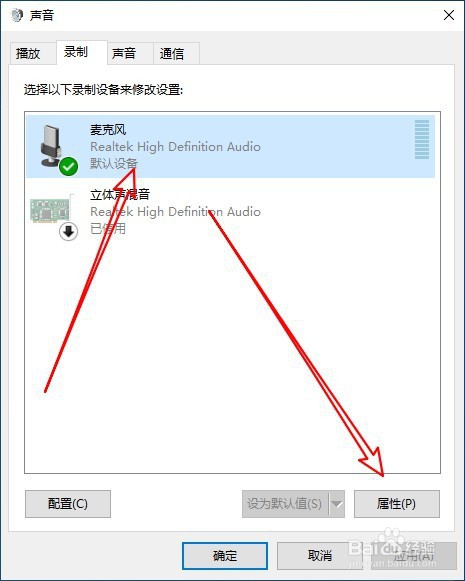Open the 通信 tab
Viewport: 465px width, 581px height.
click(172, 54)
